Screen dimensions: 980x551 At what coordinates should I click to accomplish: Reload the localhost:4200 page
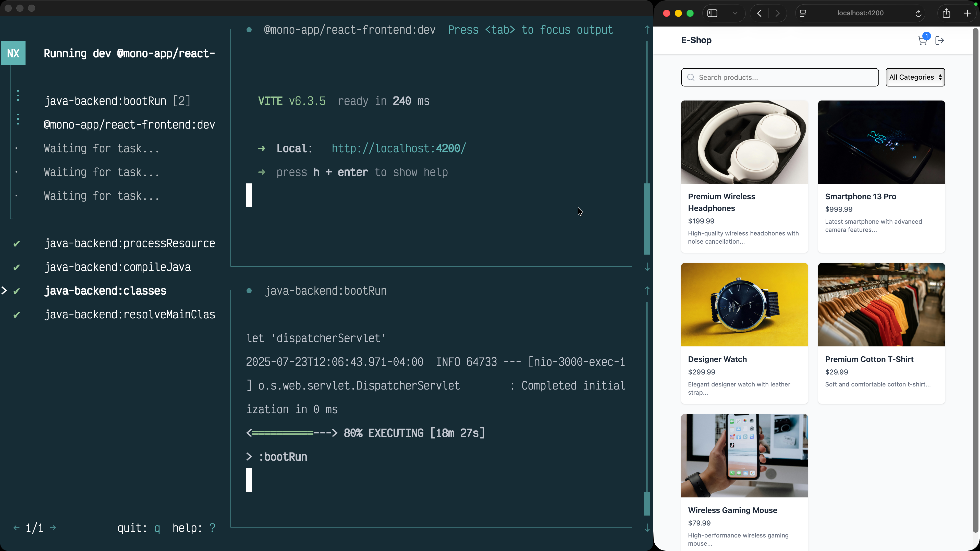[918, 14]
